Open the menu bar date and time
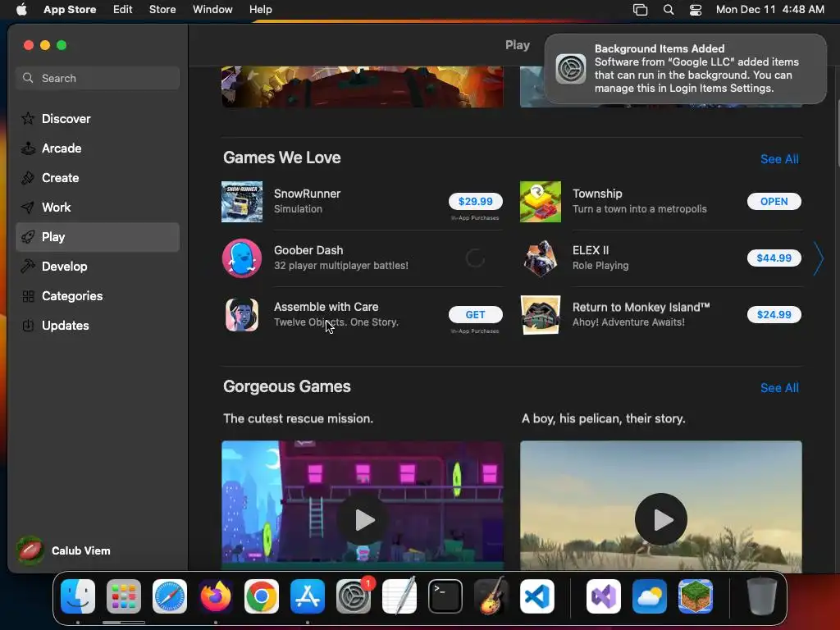This screenshot has width=840, height=630. pyautogui.click(x=769, y=10)
